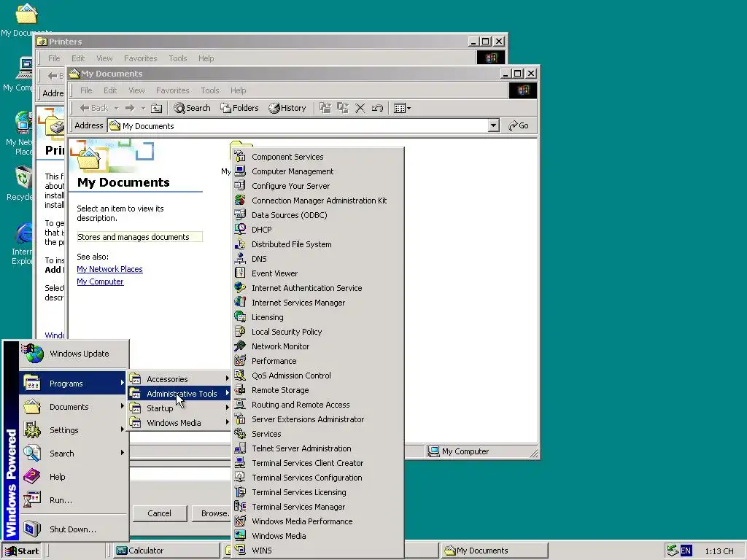This screenshot has width=747, height=560.
Task: Open Server Extensions Administrator
Action: (318, 419)
